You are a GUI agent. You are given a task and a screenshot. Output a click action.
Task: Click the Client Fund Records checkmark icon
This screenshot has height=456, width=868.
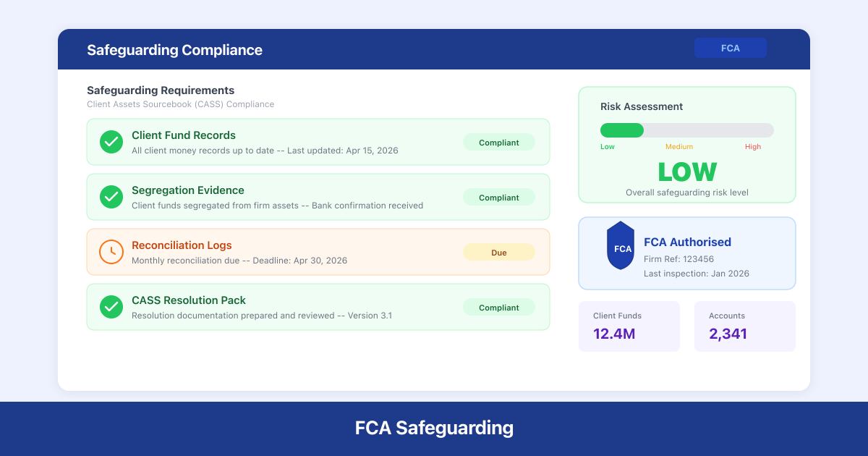[x=111, y=142]
